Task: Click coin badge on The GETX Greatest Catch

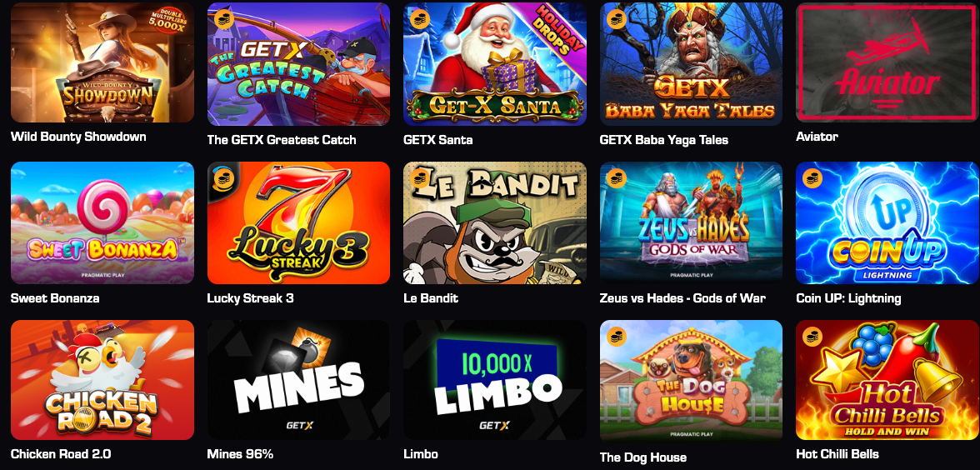Action: pos(223,18)
